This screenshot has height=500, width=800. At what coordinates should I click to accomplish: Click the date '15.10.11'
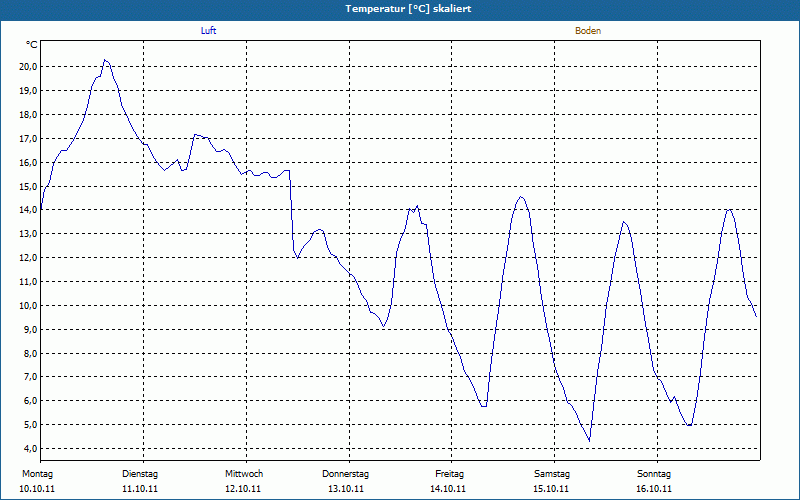click(551, 489)
